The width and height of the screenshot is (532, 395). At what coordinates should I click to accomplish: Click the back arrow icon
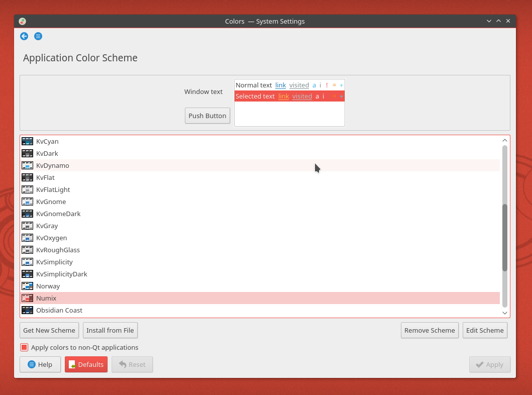(x=24, y=36)
